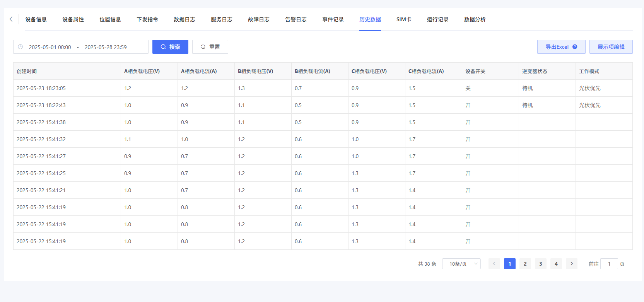This screenshot has height=302, width=644.
Task: Click end date 2025-05-28 23:59 field
Action: click(106, 47)
